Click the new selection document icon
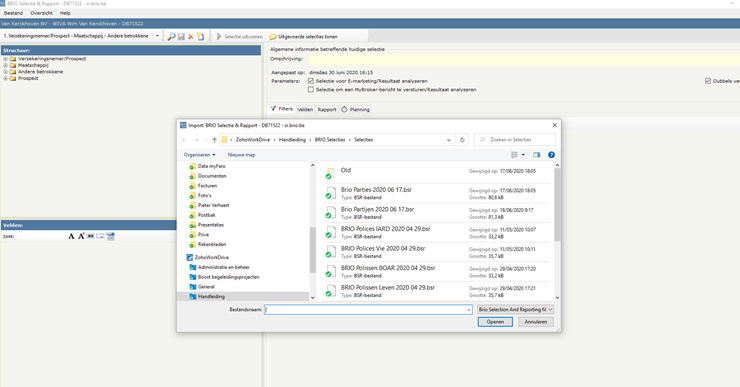 pos(201,36)
